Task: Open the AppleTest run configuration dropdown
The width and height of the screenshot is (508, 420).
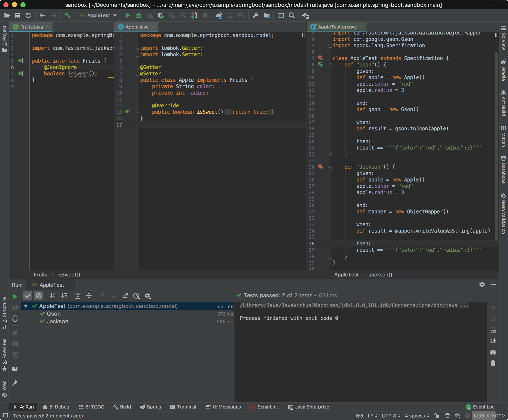Action: 98,16
